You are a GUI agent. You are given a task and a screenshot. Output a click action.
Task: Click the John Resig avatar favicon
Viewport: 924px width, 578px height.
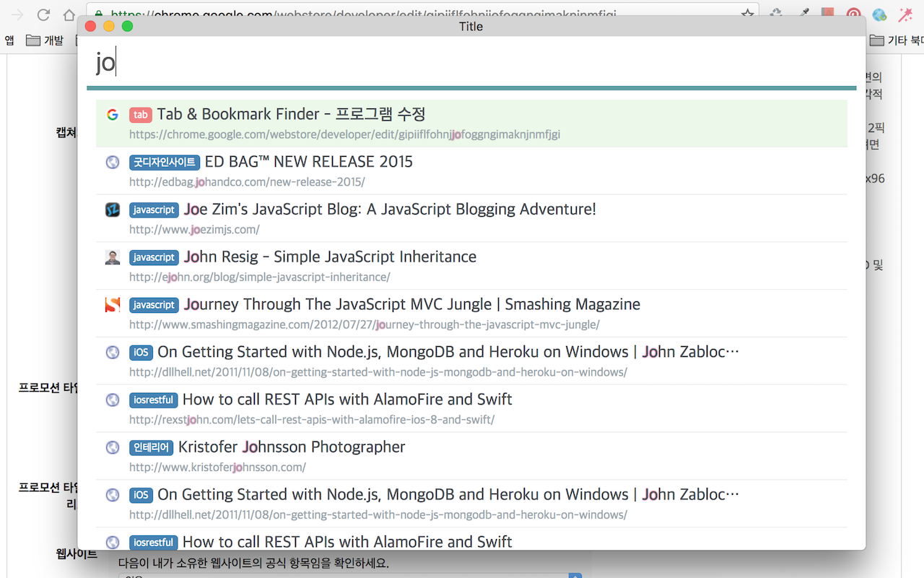[113, 257]
